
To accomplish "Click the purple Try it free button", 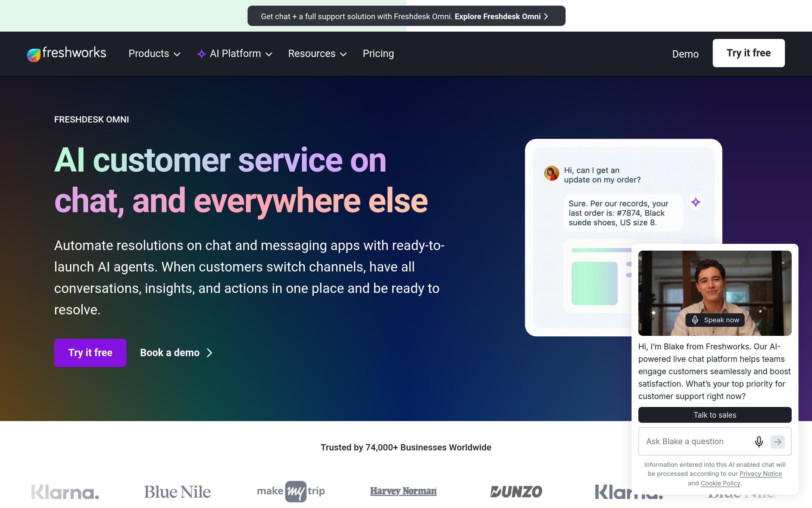I will 90,353.
